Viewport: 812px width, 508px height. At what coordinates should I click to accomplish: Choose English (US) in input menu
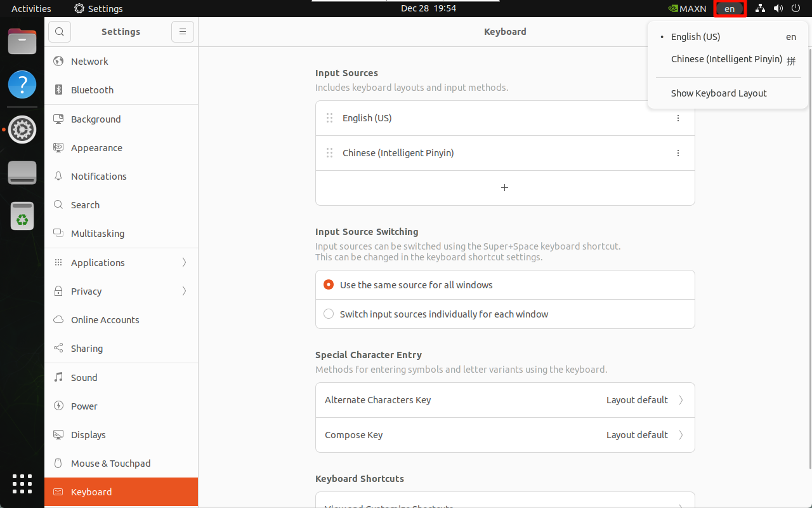pos(728,37)
